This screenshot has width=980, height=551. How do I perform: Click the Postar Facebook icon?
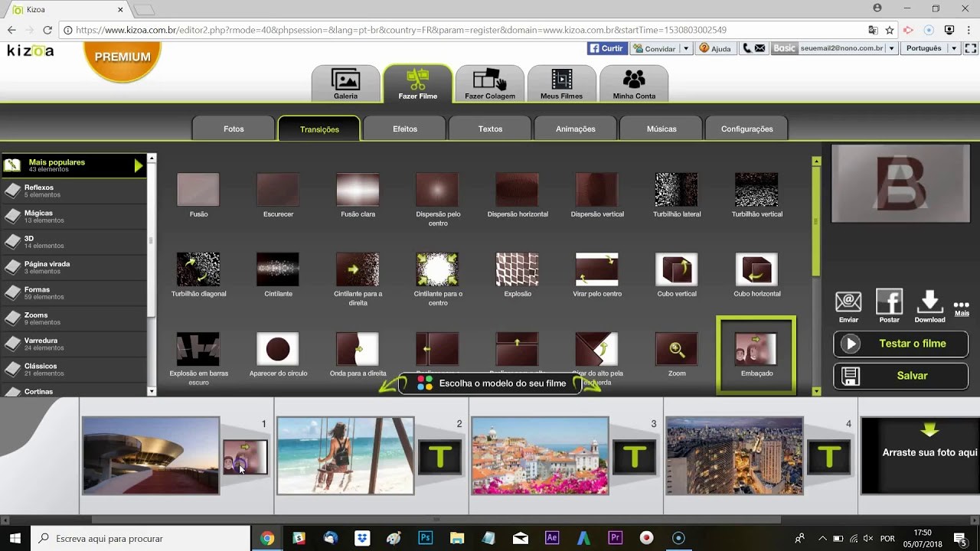889,302
